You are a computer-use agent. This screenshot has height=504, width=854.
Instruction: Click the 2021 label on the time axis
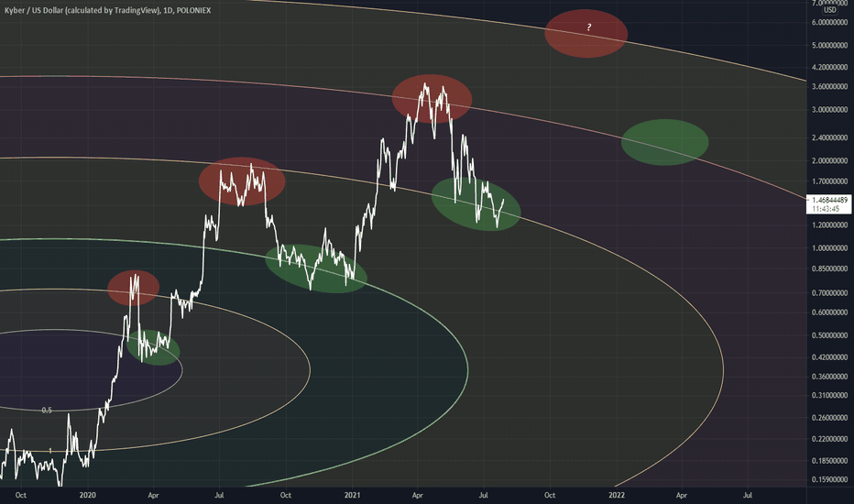point(353,495)
